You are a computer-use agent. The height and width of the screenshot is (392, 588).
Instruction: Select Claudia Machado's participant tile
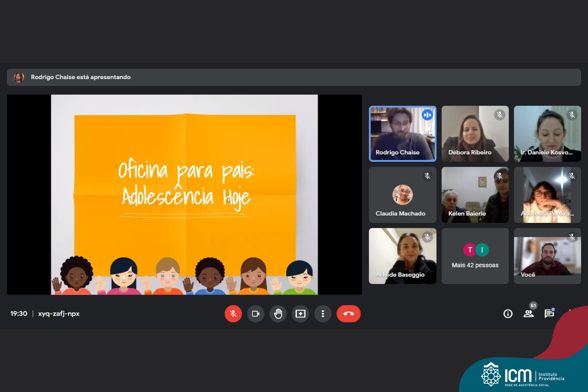coord(402,195)
